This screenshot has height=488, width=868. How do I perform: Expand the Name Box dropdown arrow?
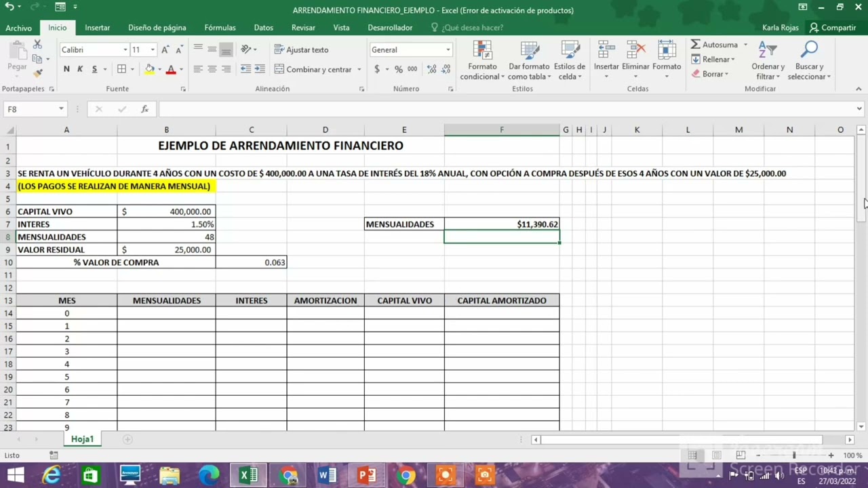click(x=61, y=109)
